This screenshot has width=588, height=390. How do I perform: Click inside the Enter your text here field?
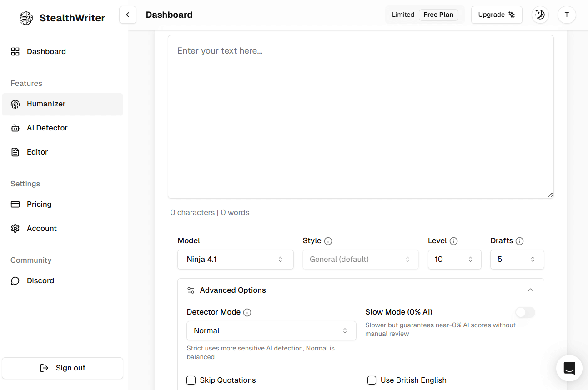(361, 117)
